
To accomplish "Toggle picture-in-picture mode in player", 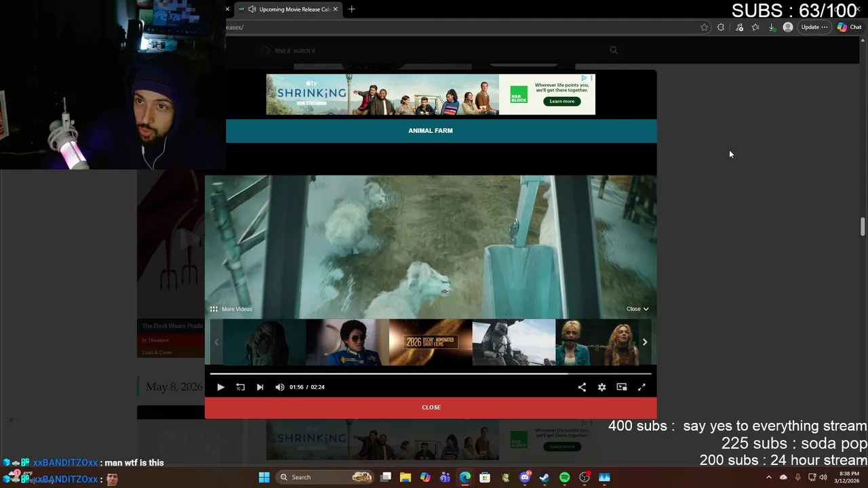I will click(622, 387).
